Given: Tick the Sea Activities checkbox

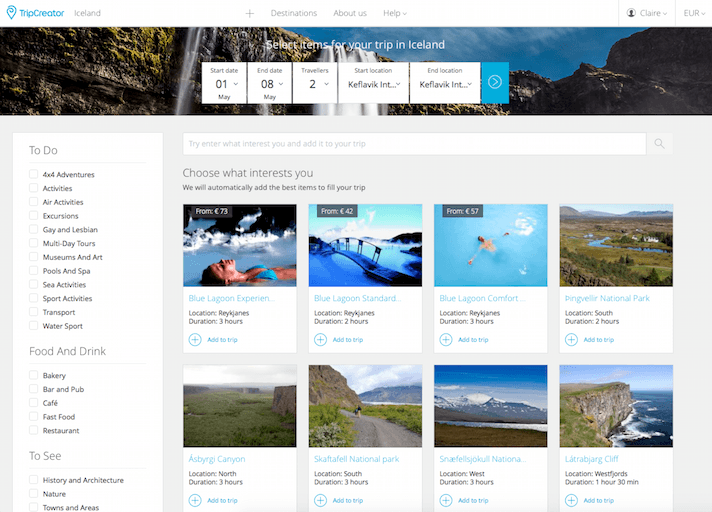Looking at the screenshot, I should 34,284.
